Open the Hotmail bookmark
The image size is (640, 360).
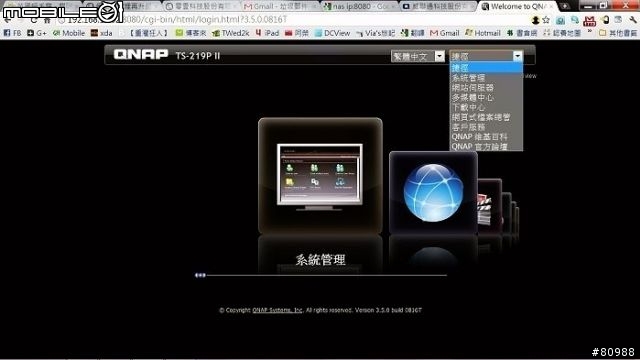point(483,33)
